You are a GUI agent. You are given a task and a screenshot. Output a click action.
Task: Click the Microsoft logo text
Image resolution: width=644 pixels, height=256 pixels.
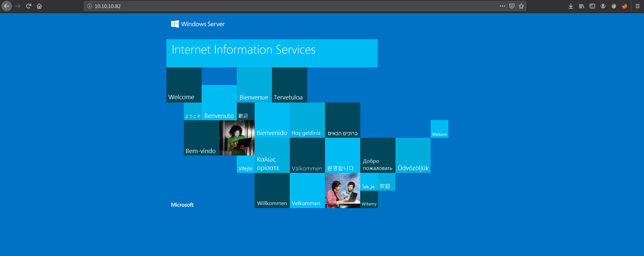point(182,205)
